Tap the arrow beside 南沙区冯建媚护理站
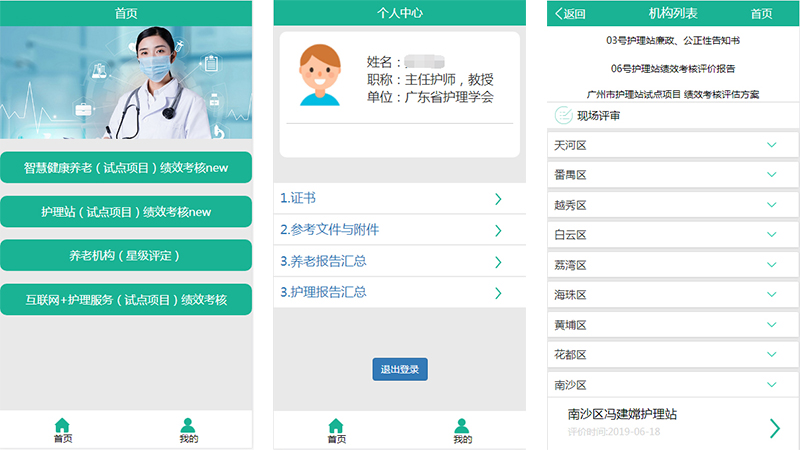This screenshot has width=800, height=450. 774,428
